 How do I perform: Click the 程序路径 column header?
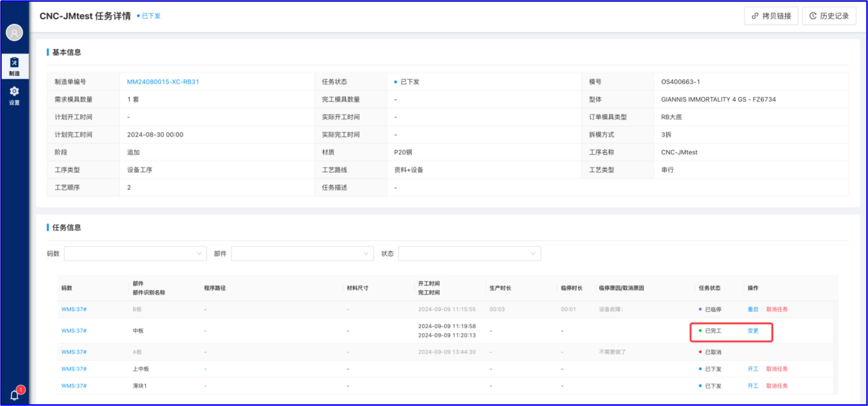coord(215,288)
